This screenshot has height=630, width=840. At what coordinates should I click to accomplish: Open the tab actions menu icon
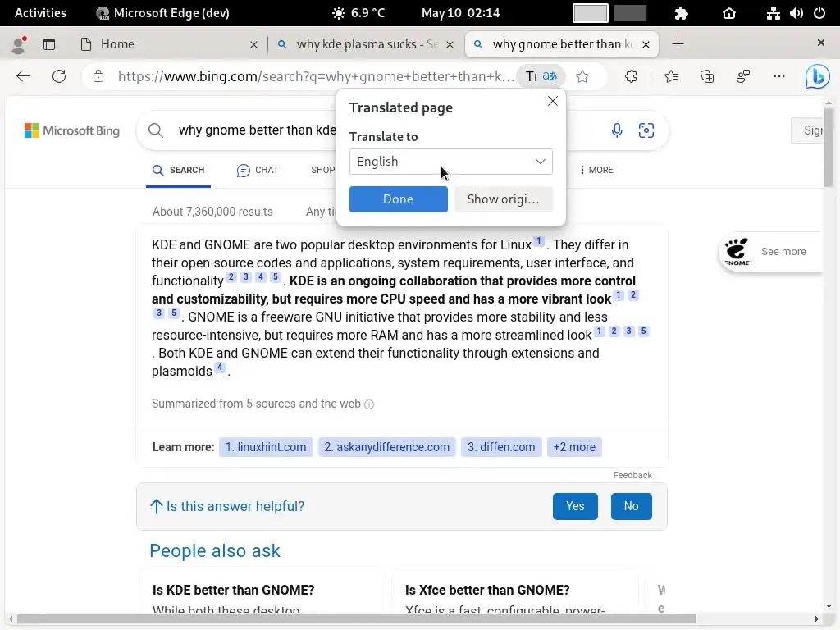[49, 44]
